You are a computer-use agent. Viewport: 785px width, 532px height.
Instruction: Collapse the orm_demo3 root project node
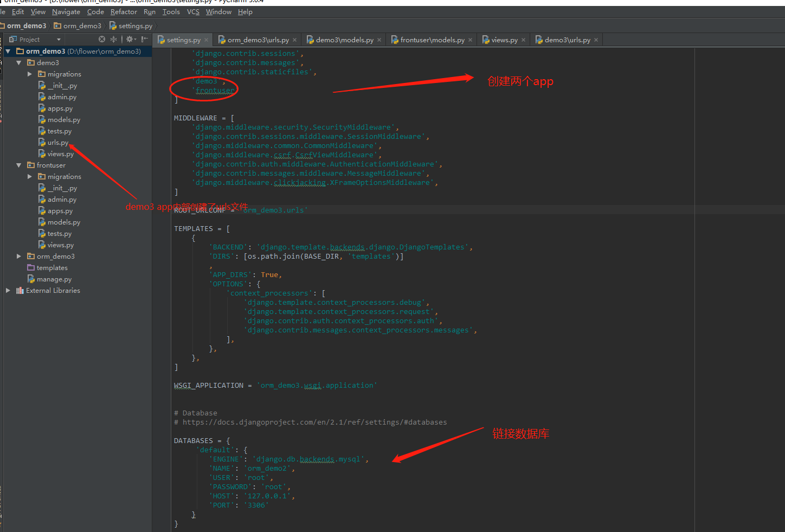coord(8,52)
